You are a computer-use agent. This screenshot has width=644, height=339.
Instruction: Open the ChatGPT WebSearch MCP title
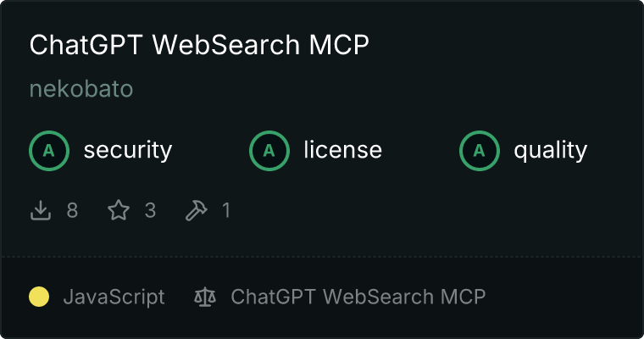click(199, 44)
